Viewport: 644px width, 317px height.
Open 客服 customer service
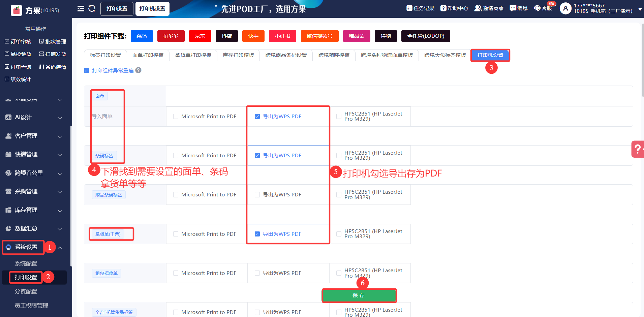tap(543, 8)
